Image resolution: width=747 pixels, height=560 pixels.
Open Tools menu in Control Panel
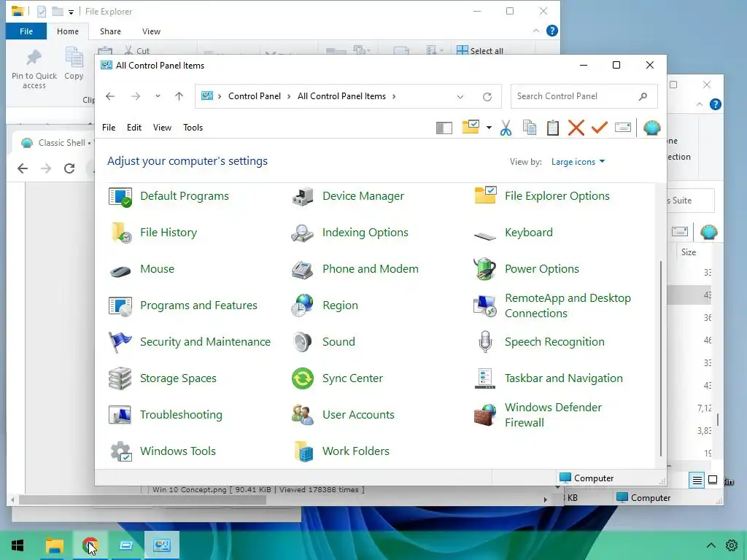(193, 128)
